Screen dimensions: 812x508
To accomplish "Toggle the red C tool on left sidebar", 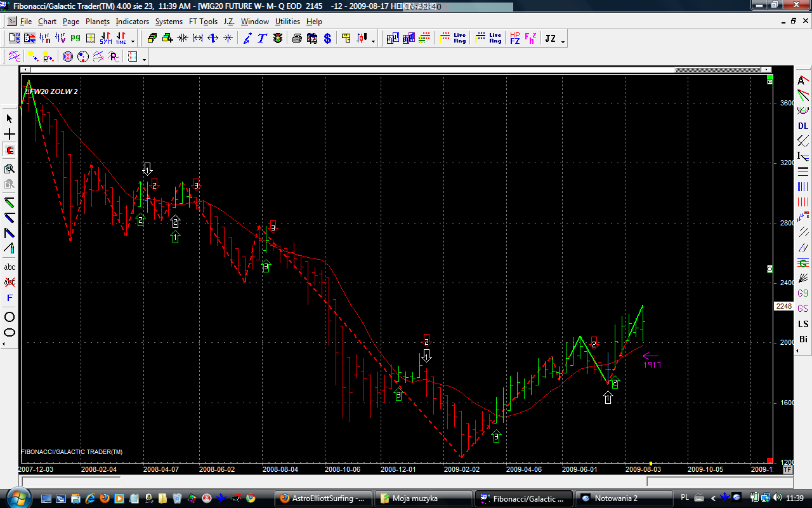I will tap(10, 150).
